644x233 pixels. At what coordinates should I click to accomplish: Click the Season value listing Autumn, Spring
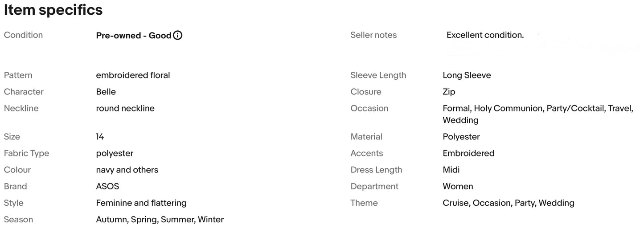click(160, 220)
